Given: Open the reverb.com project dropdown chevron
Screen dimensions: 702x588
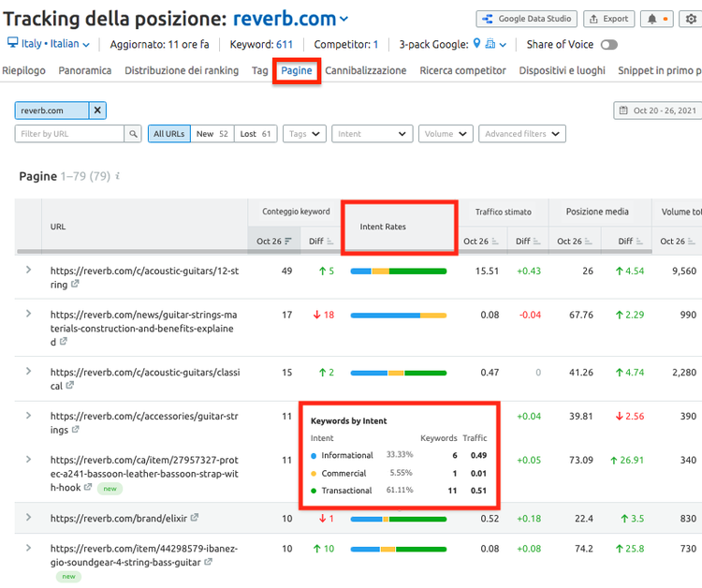Looking at the screenshot, I should pyautogui.click(x=344, y=20).
